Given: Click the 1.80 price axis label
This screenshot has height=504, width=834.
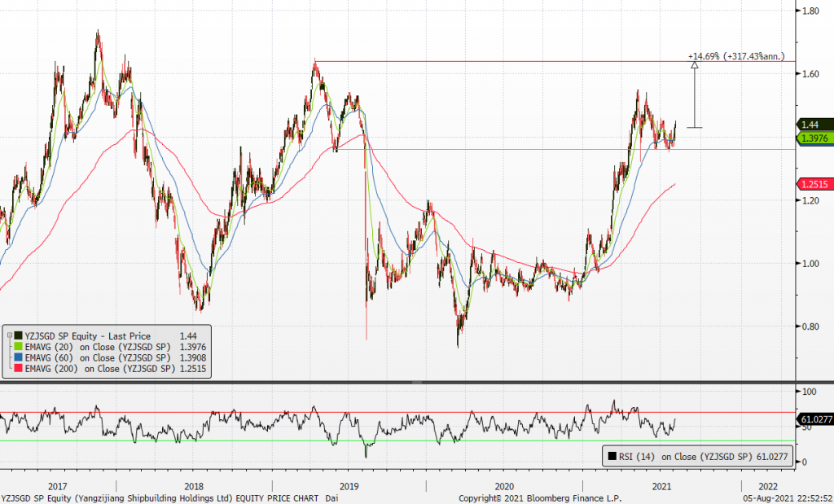Looking at the screenshot, I should click(810, 11).
